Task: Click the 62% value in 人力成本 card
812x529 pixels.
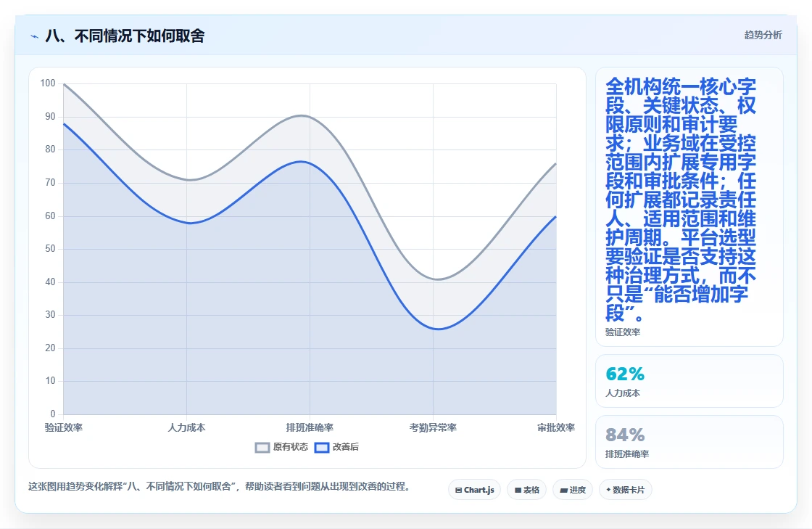Action: coord(625,374)
